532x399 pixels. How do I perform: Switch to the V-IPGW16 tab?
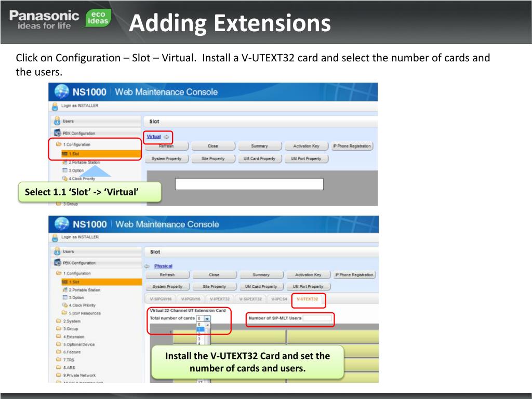coord(191,299)
